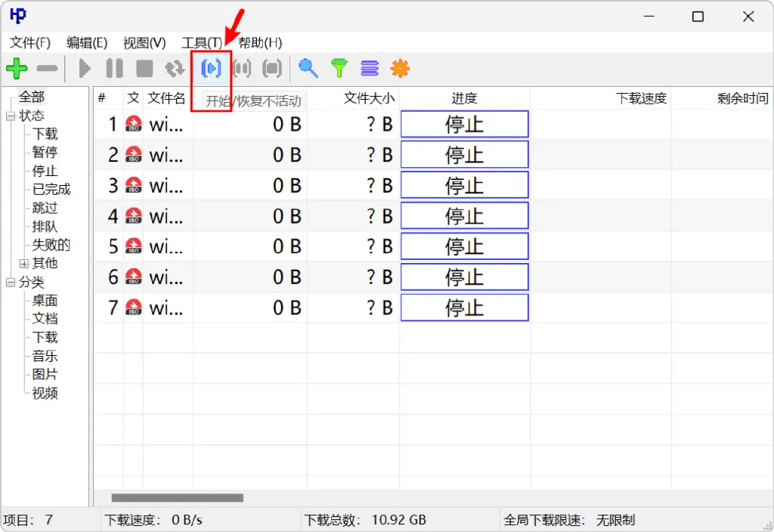Click the green plus add download icon

17,69
